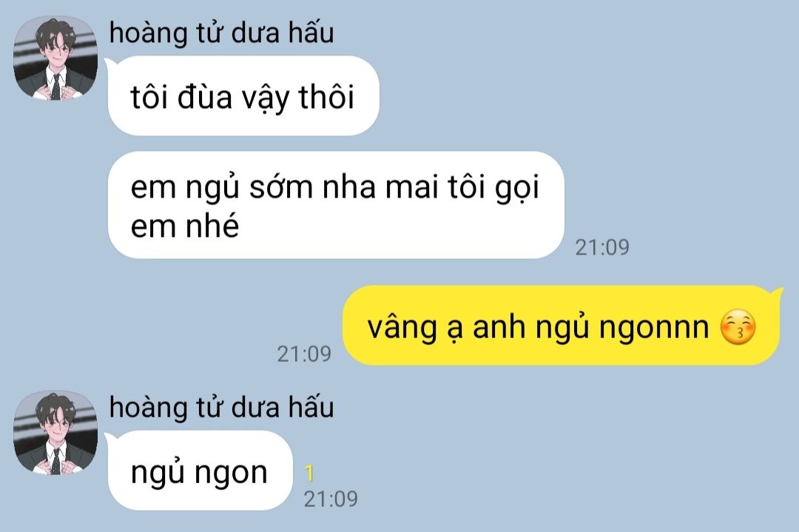Select the top sender name hoàng tử dưa hấu

[222, 33]
